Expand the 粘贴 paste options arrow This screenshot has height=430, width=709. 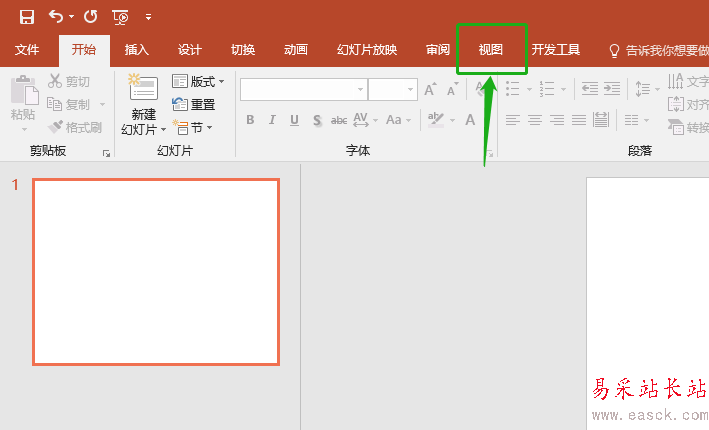coord(24,130)
